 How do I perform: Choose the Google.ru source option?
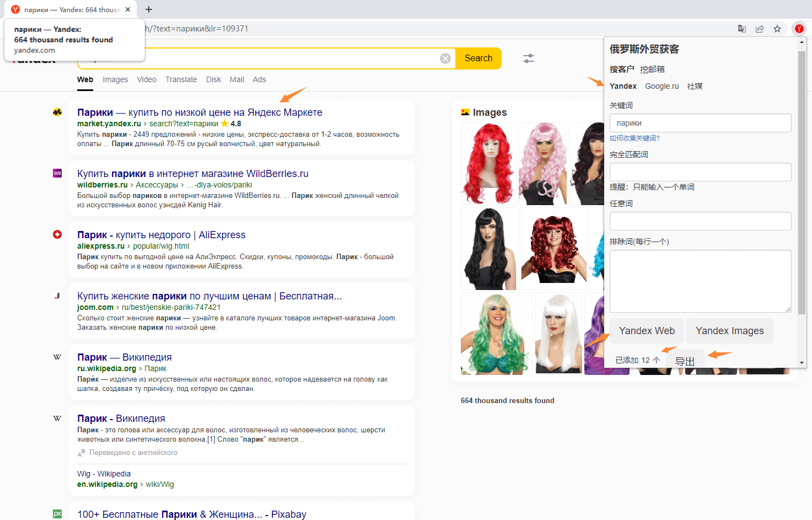(x=662, y=86)
